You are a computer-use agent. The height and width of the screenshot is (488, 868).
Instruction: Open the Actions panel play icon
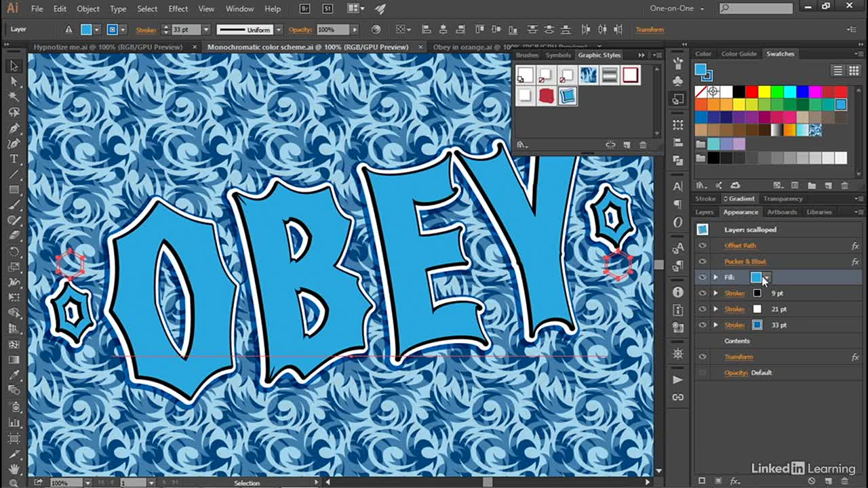(677, 380)
